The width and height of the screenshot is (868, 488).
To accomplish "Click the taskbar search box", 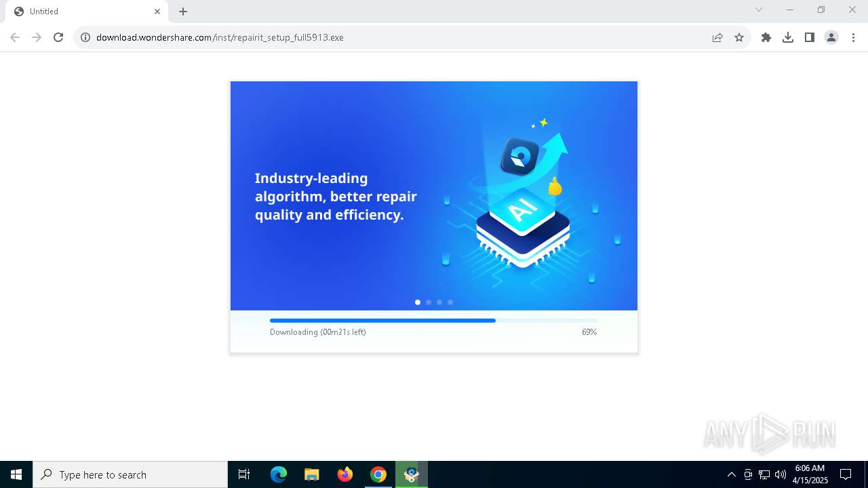I will coord(130,474).
